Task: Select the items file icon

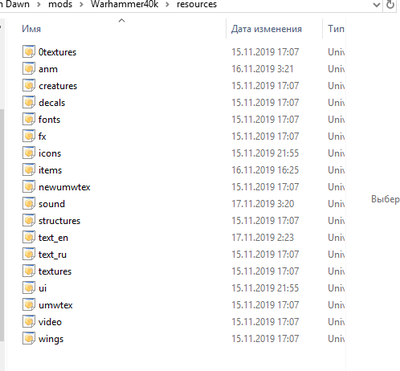Action: click(x=29, y=170)
